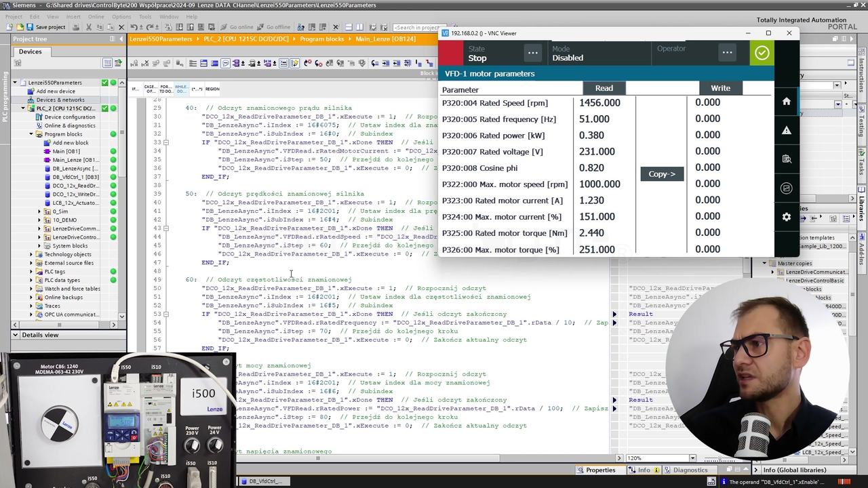The image size is (868, 488).
Task: Open the Options menu
Action: click(121, 16)
